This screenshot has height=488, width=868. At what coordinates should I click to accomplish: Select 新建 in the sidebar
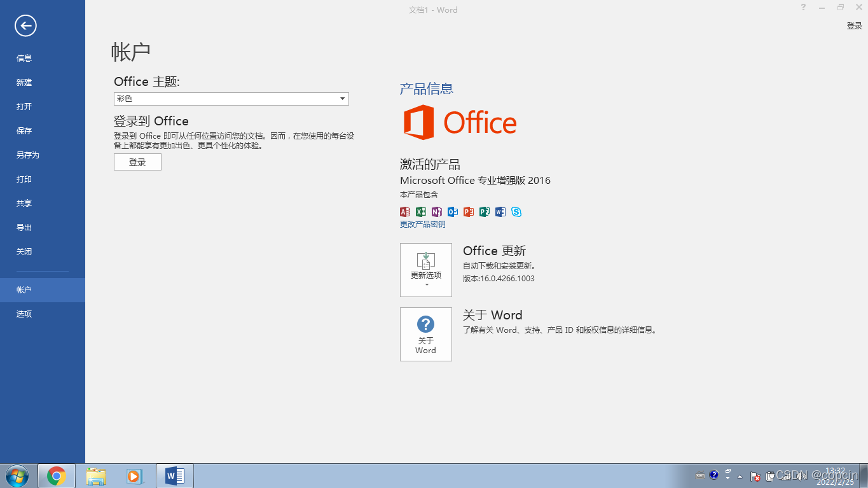click(x=43, y=82)
